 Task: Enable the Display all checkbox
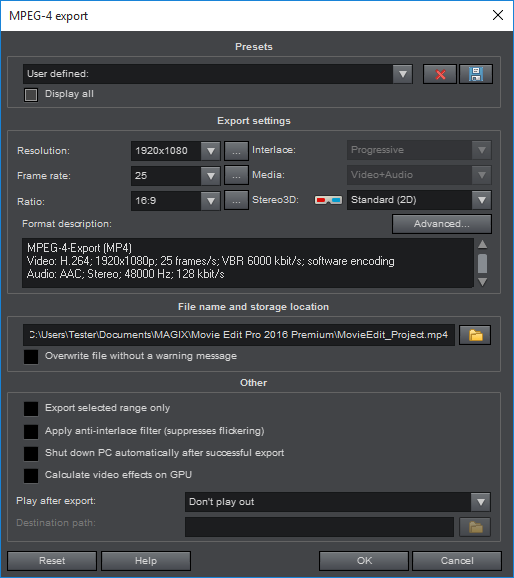click(x=31, y=95)
